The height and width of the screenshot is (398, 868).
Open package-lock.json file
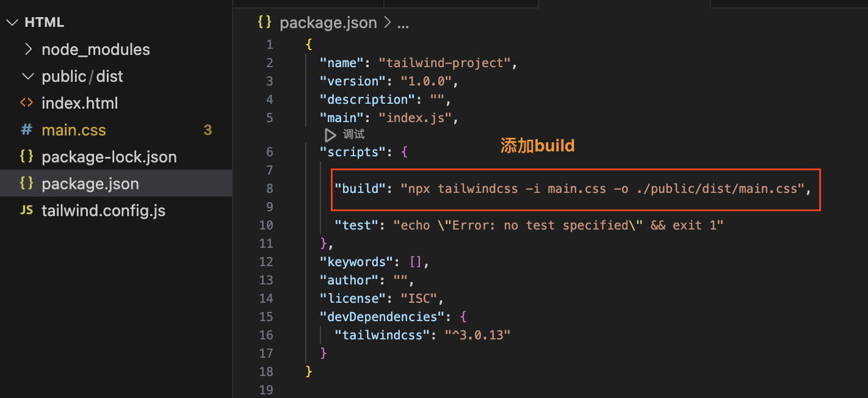tap(109, 157)
